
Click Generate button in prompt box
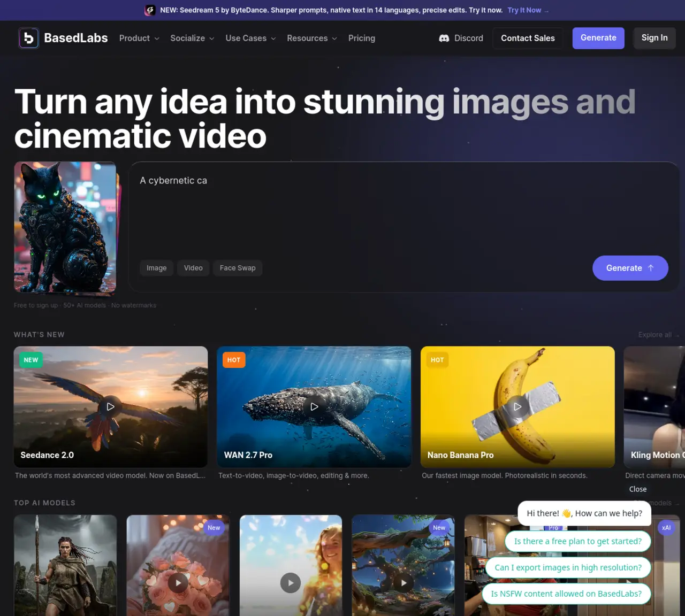point(630,268)
